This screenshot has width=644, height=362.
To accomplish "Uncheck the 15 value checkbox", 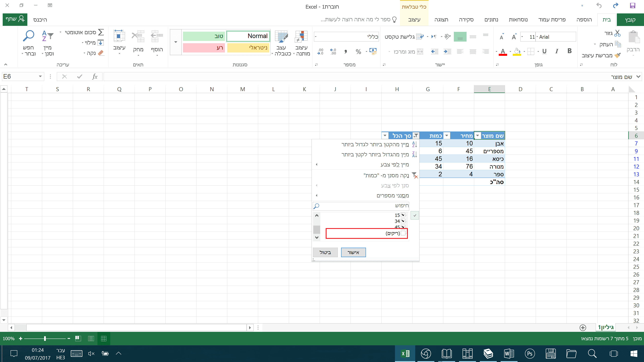I will click(x=403, y=215).
